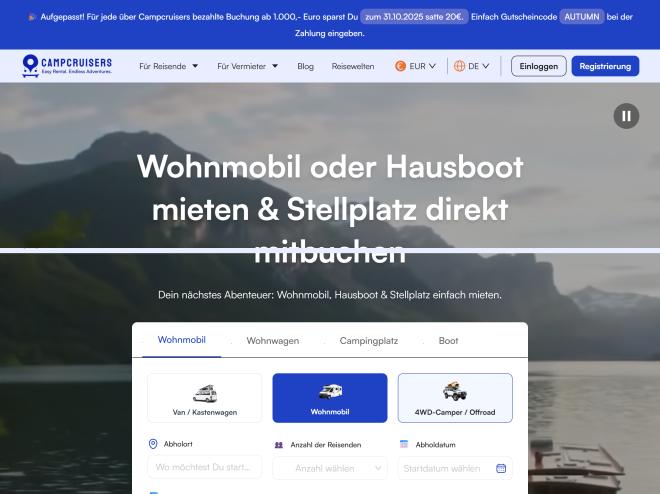Select Van / Kastenwagen vehicle type
This screenshot has height=494, width=660.
(x=205, y=398)
